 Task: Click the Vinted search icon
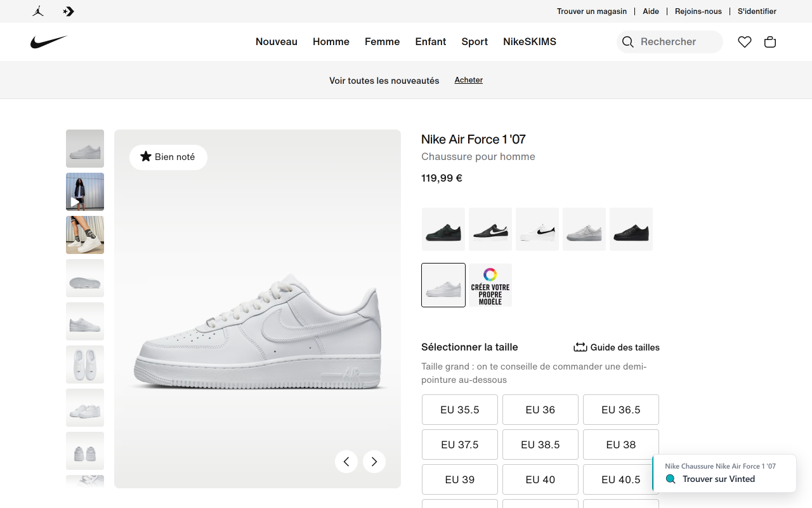pos(671,479)
